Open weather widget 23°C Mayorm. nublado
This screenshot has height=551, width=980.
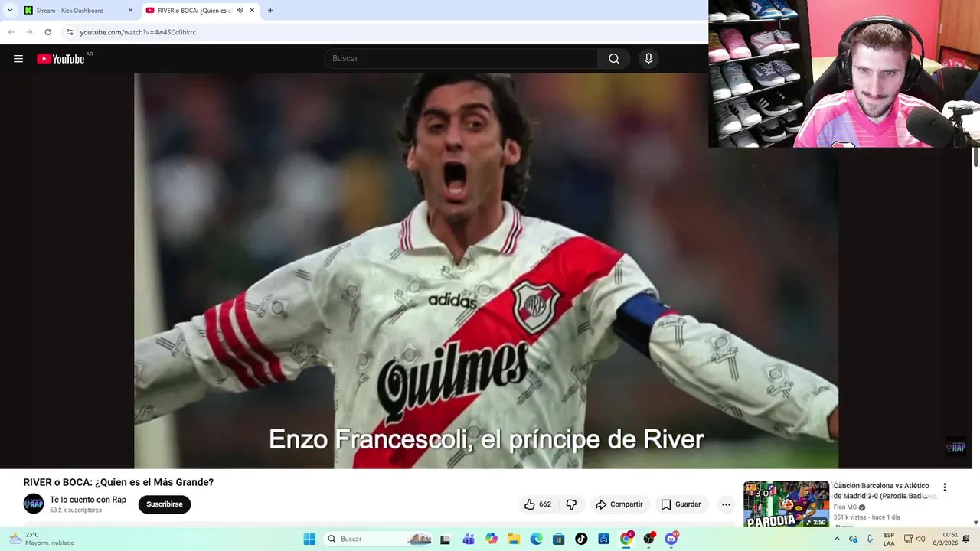coord(43,539)
